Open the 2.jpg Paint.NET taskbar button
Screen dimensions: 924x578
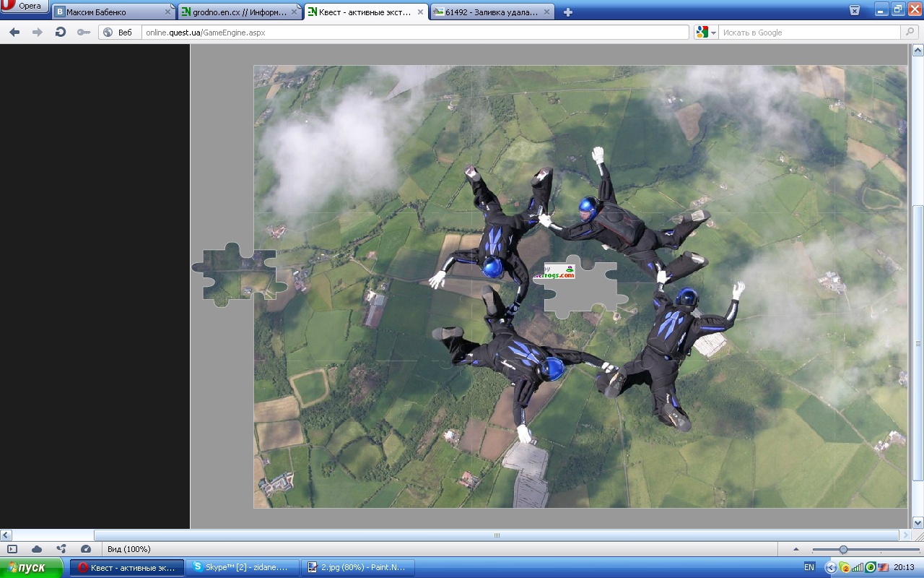click(x=358, y=567)
